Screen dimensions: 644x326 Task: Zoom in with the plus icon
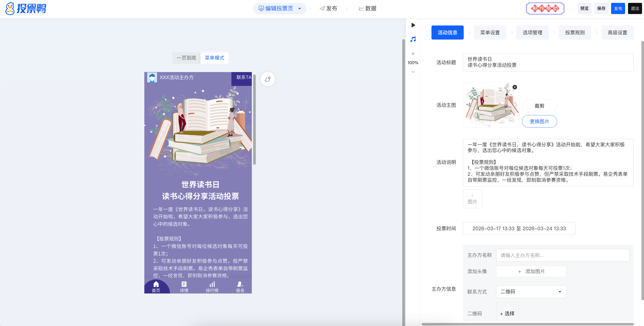[x=413, y=54]
